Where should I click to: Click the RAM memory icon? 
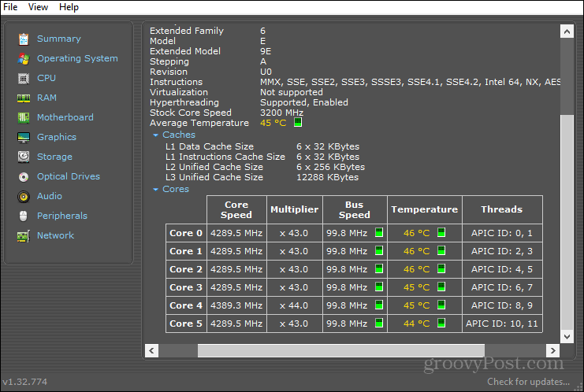click(24, 98)
